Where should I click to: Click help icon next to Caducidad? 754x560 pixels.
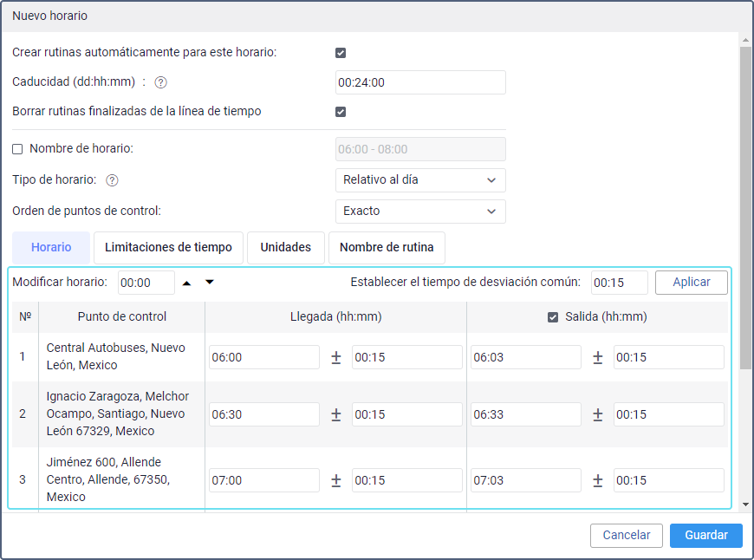160,82
